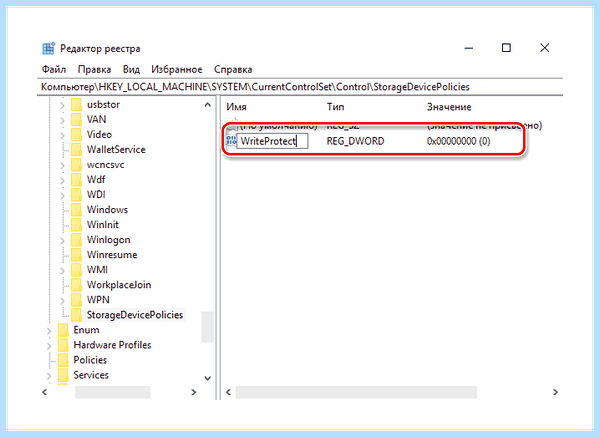Click the WPN folder icon
The width and height of the screenshot is (600, 437).
(x=77, y=300)
